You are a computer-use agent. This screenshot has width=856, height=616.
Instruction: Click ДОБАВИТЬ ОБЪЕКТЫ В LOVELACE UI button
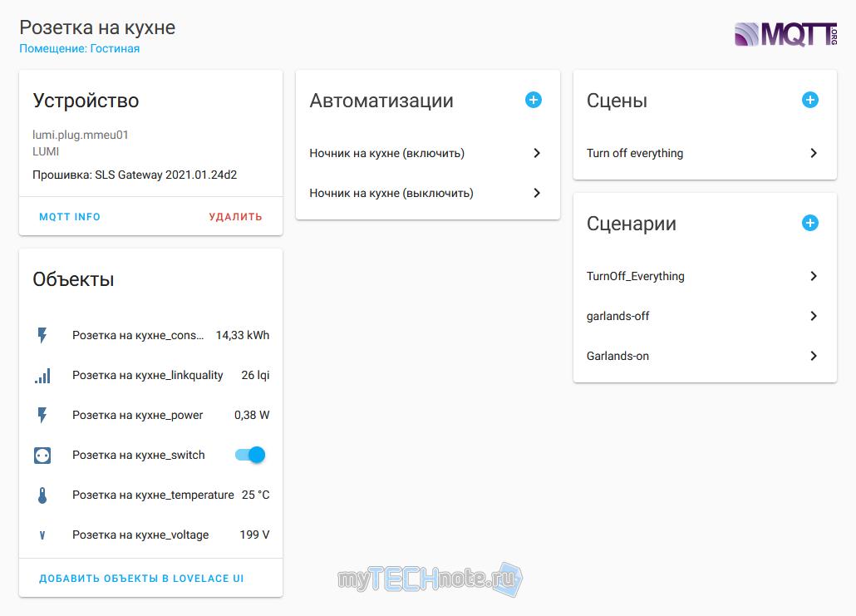(141, 579)
